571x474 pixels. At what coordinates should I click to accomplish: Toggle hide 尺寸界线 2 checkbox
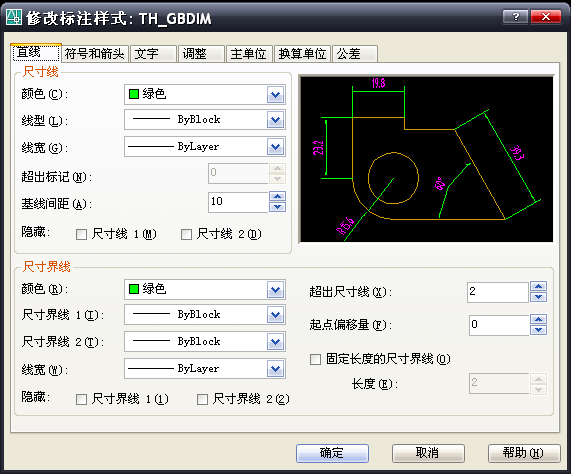202,399
